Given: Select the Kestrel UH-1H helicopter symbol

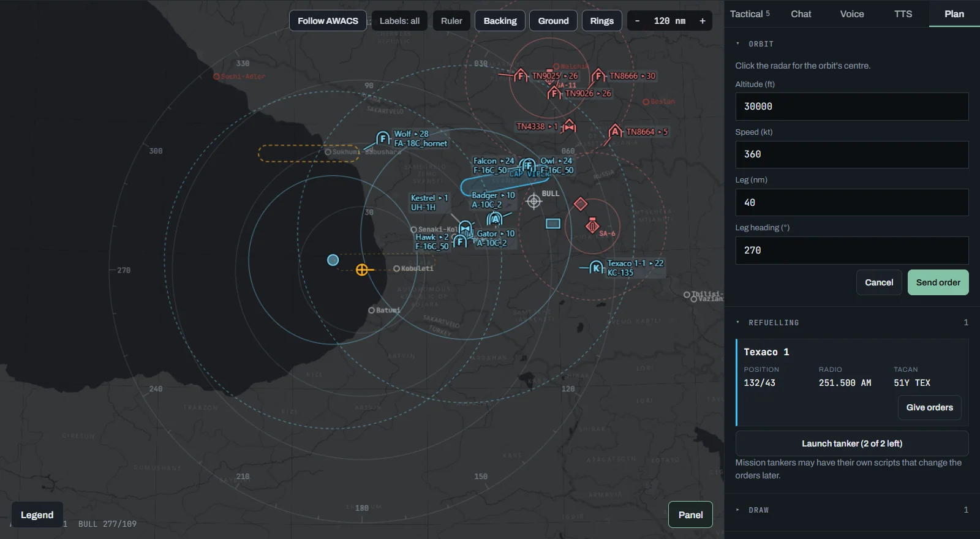Looking at the screenshot, I should pyautogui.click(x=466, y=228).
